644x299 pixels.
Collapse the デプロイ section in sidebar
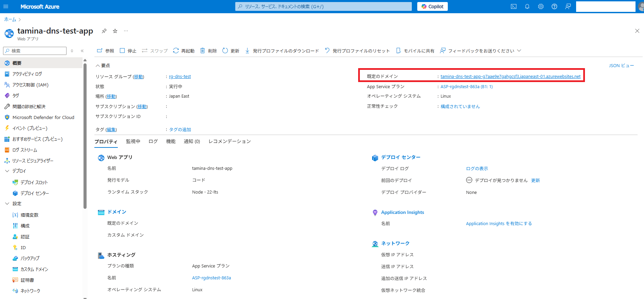(7, 171)
